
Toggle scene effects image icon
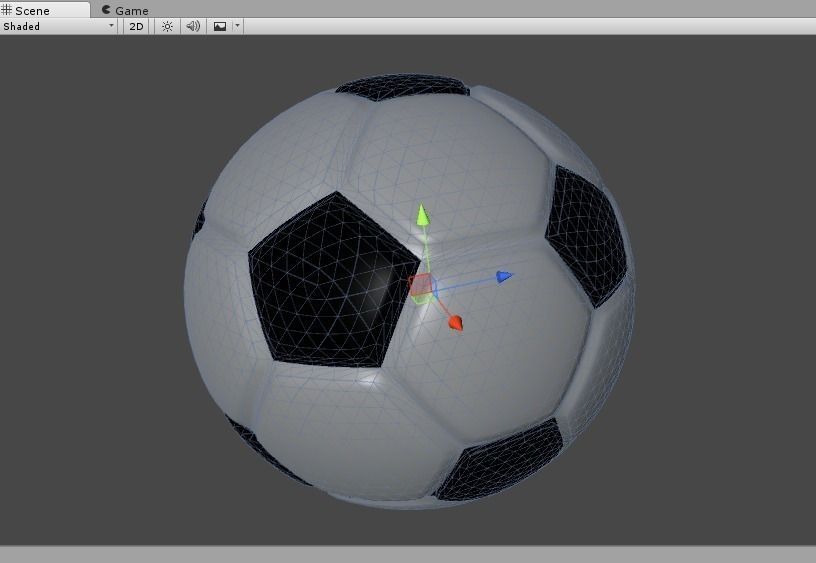(x=220, y=27)
